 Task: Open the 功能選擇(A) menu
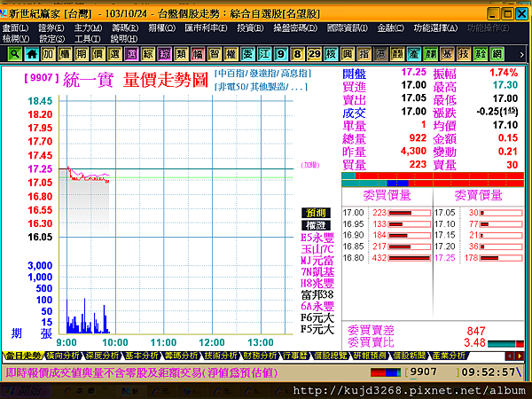[435, 28]
